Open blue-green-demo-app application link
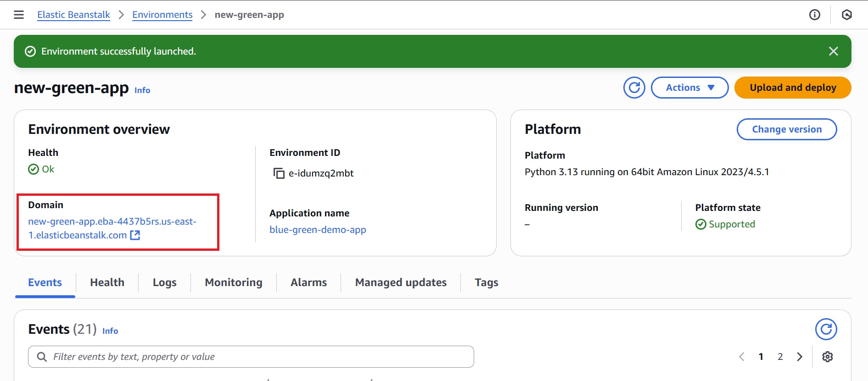 point(318,230)
